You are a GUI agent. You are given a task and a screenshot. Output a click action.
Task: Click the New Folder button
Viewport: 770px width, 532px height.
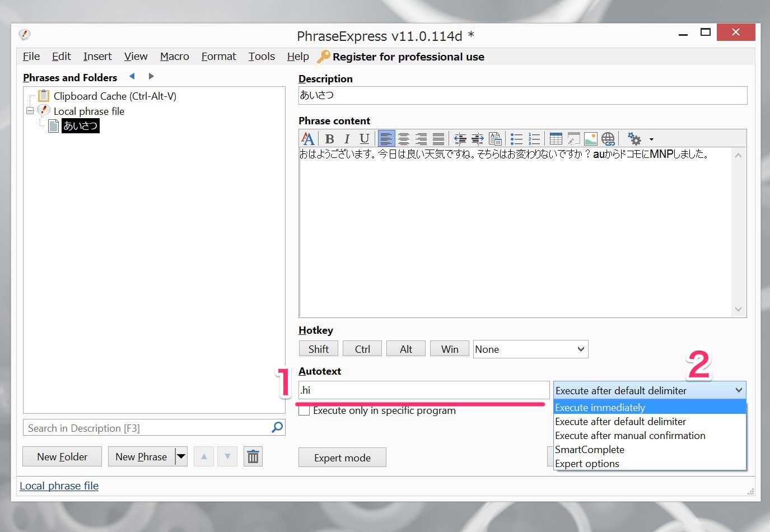62,457
